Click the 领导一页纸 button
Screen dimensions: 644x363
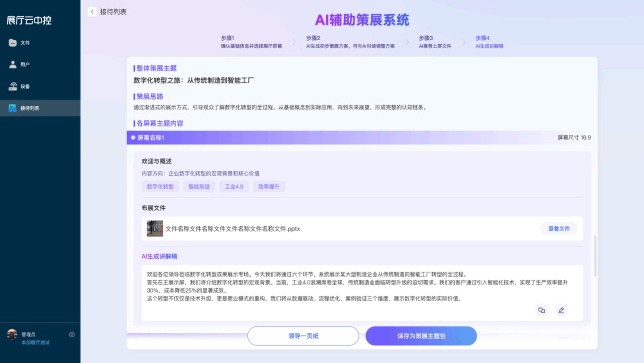point(303,336)
